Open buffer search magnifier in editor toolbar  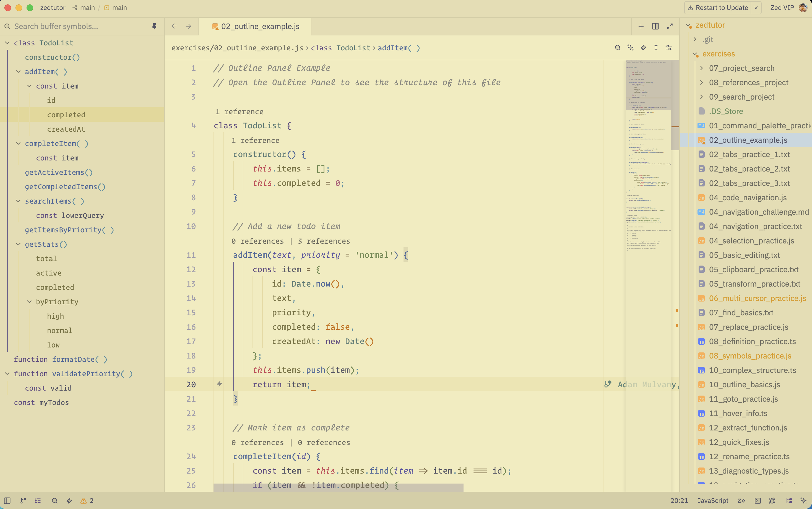pyautogui.click(x=618, y=48)
